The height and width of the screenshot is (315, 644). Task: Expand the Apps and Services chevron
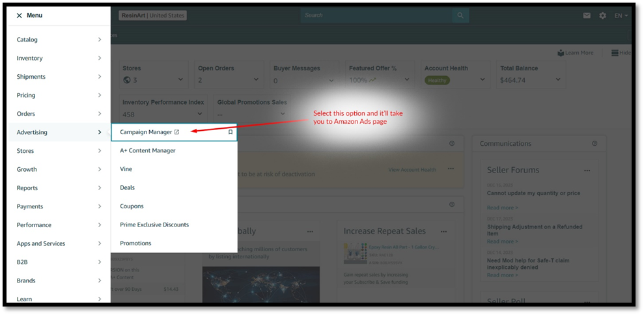100,243
